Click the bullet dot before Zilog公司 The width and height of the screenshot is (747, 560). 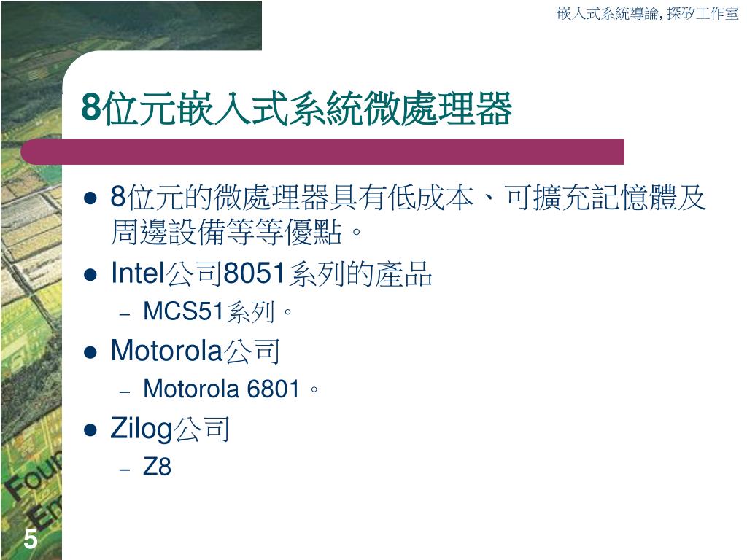point(90,430)
